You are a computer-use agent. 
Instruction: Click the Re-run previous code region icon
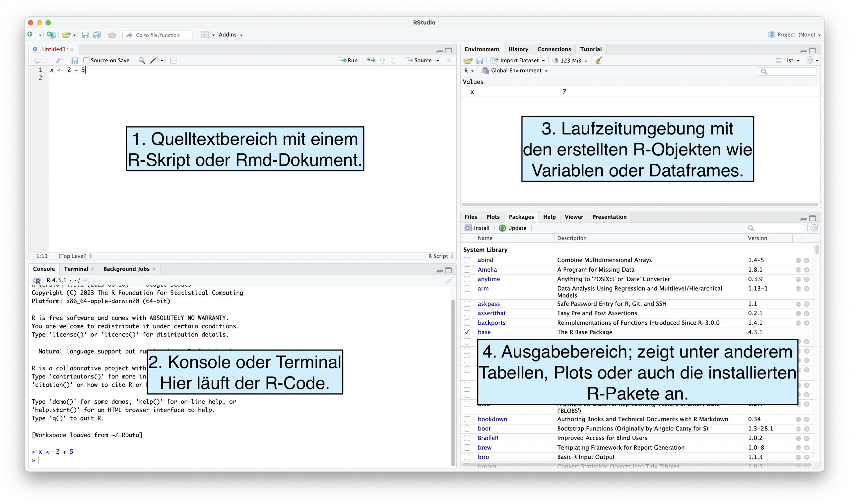(371, 60)
